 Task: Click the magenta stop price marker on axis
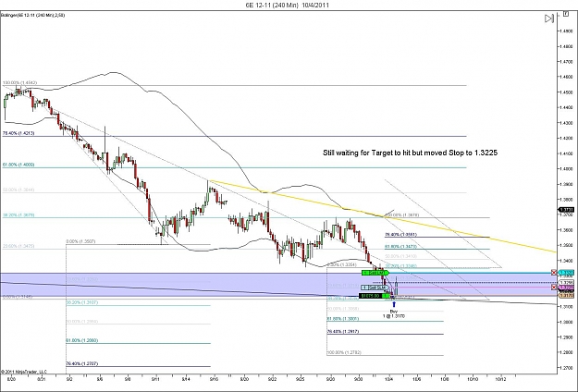566,287
